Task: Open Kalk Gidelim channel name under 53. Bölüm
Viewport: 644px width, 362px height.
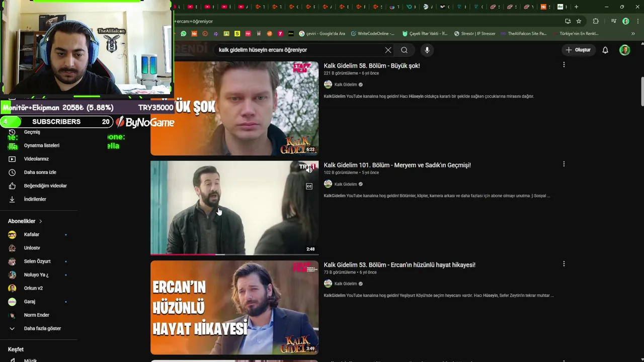Action: (346, 284)
